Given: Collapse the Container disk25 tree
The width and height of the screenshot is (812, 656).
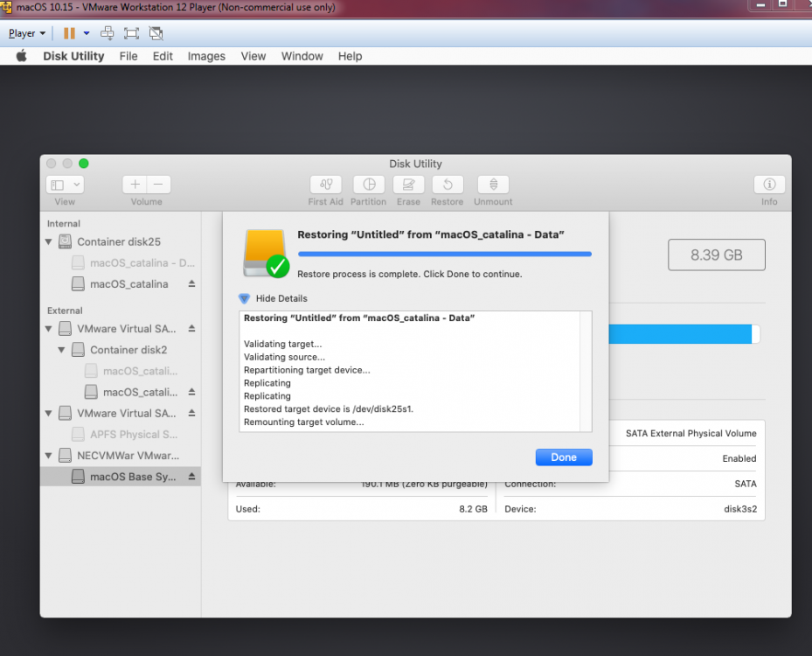Looking at the screenshot, I should click(x=49, y=242).
